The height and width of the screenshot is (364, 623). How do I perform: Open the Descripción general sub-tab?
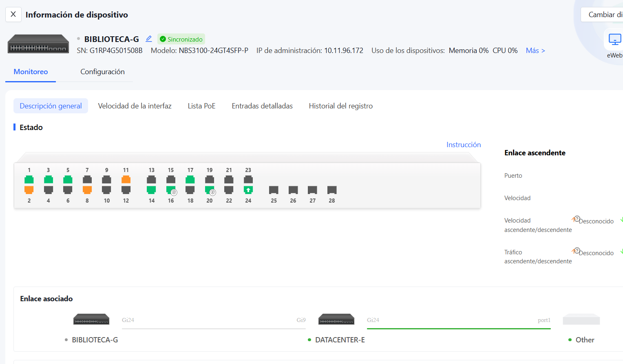click(x=51, y=106)
